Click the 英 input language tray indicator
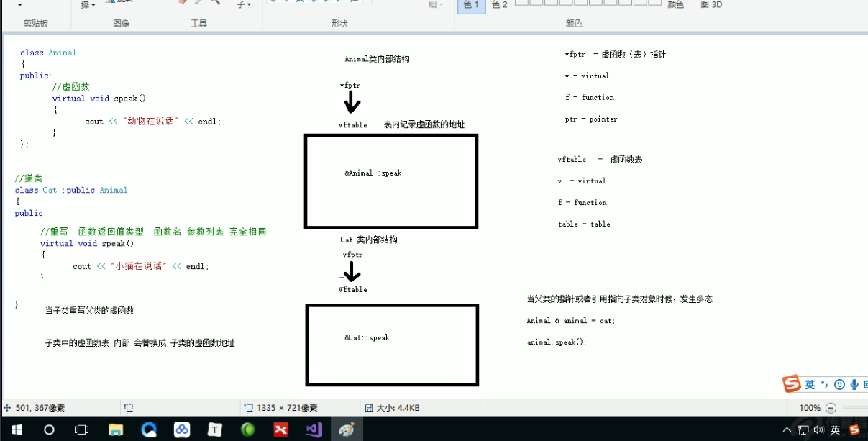This screenshot has height=441, width=868. tap(835, 430)
